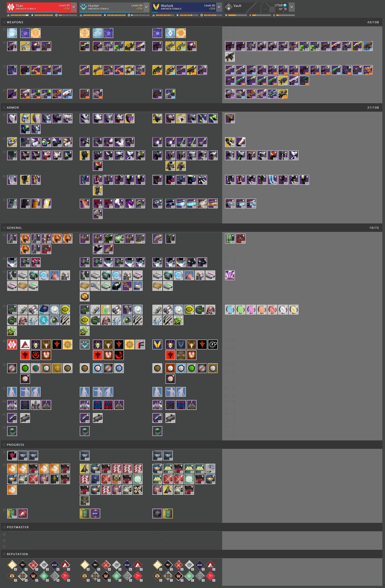Click Hunter's golden key consumable
This screenshot has width=385, height=588.
127,286
